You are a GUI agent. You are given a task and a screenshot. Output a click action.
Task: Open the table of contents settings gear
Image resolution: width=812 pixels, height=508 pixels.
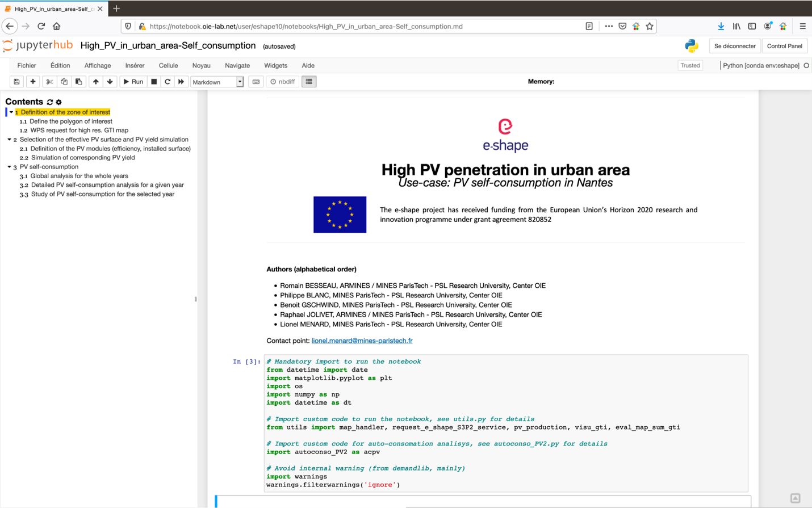click(57, 102)
